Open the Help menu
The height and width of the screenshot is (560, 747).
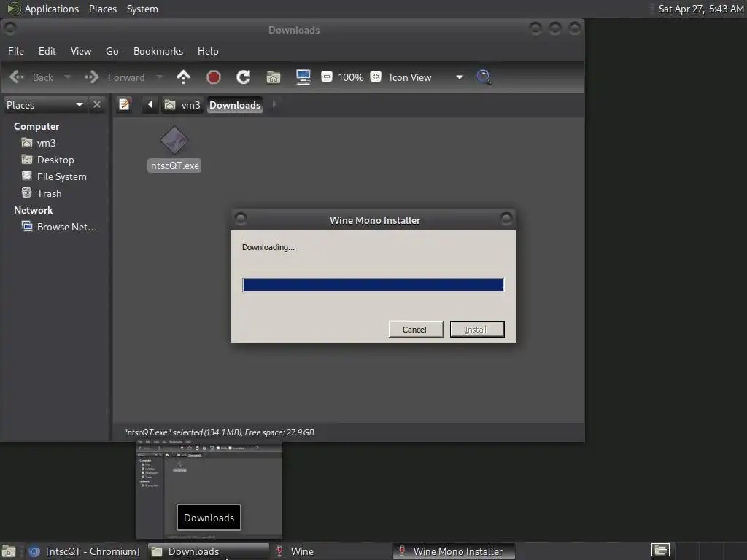208,51
